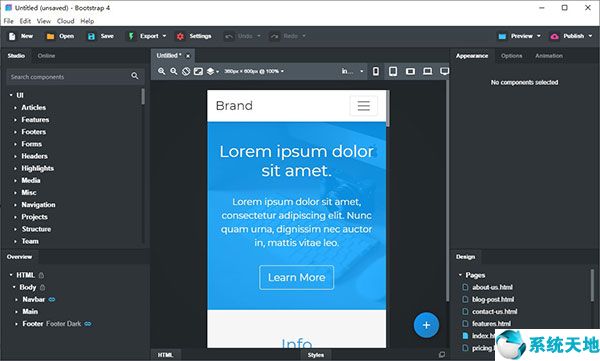The image size is (600, 361).
Task: Click the HTML lock icon in Overview
Action: 41,275
